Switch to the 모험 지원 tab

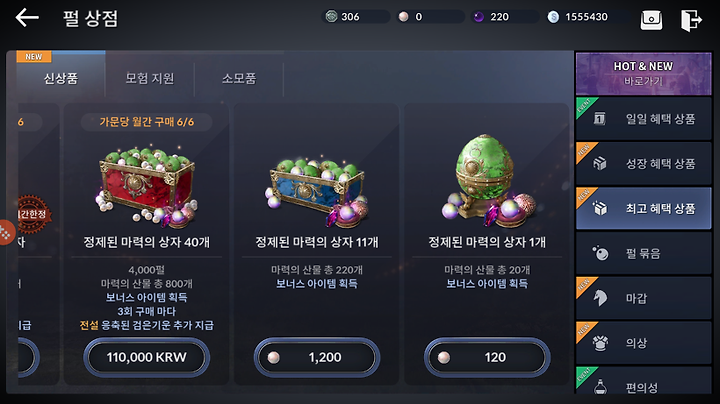pos(150,79)
